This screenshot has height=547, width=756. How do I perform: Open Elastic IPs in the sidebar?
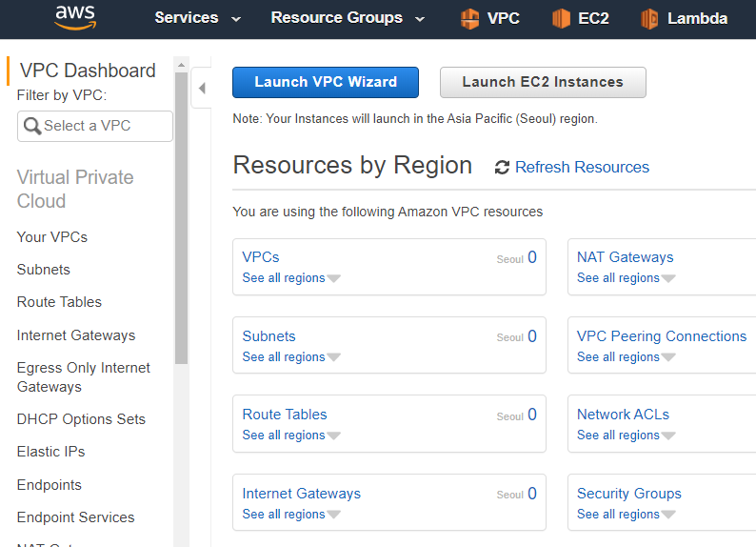click(x=50, y=452)
